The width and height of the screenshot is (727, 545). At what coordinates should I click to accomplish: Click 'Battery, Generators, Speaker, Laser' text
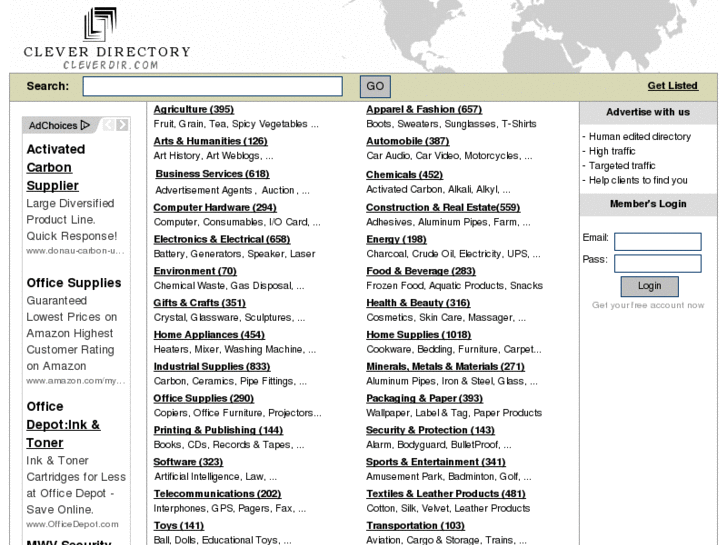234,254
